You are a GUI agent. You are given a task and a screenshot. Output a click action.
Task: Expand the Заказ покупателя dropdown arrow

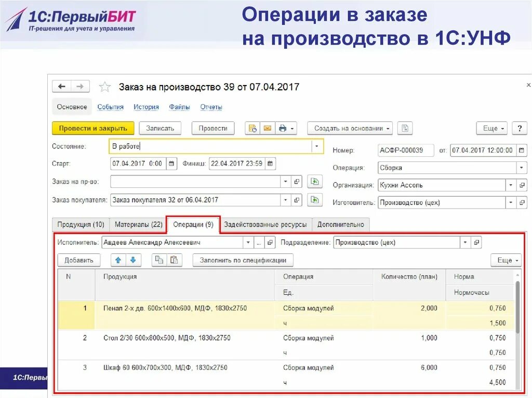(286, 200)
